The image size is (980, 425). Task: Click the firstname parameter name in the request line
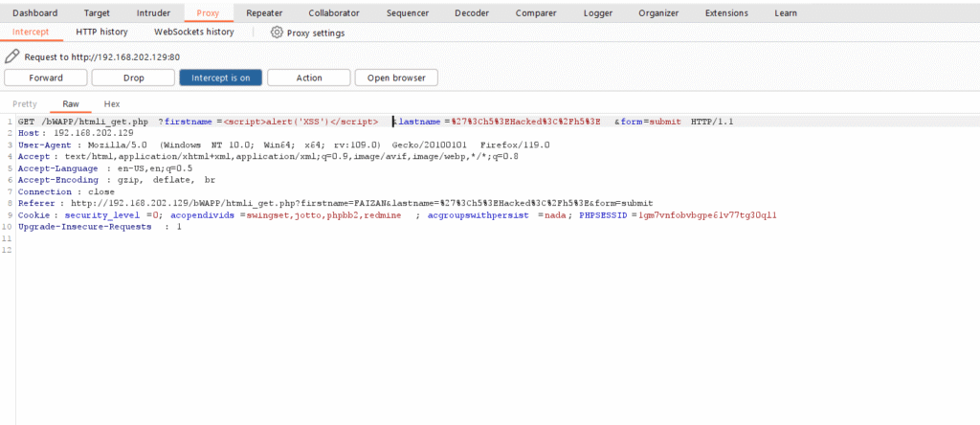(x=189, y=122)
